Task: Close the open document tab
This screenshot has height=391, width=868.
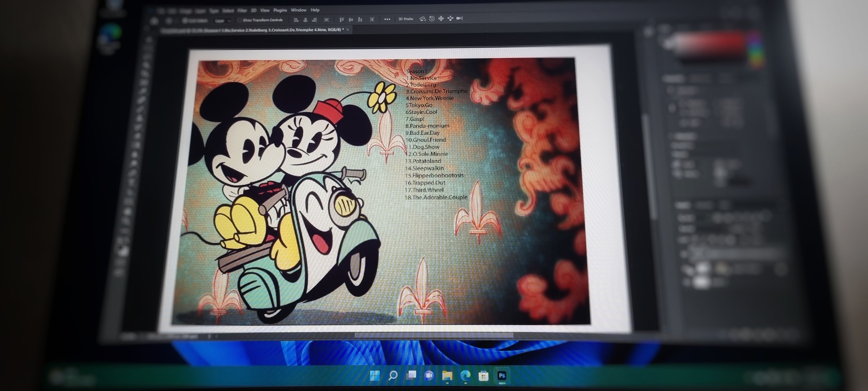Action: [x=348, y=30]
